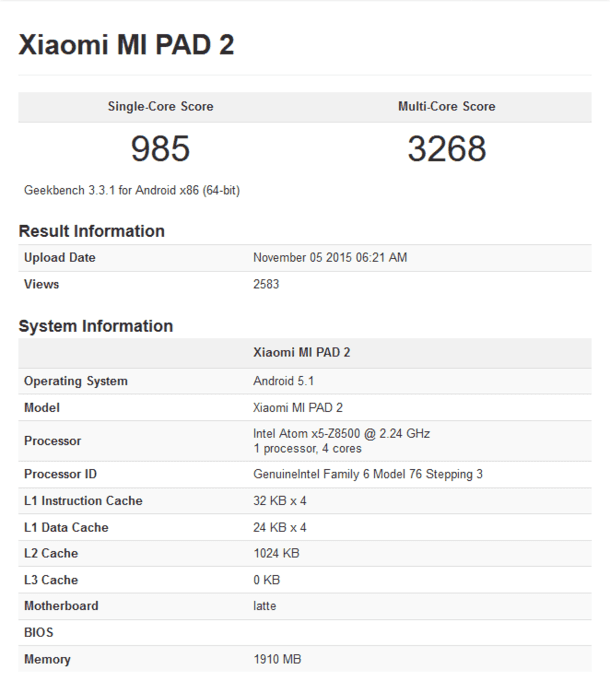Click the 'L2 Cache' label
This screenshot has height=693, width=610.
(51, 553)
